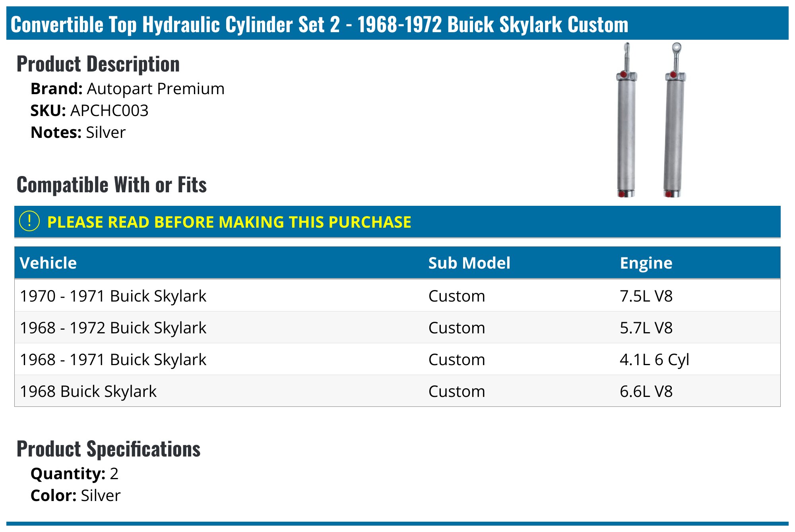
Task: Click the Sub Model column header
Action: (x=469, y=263)
